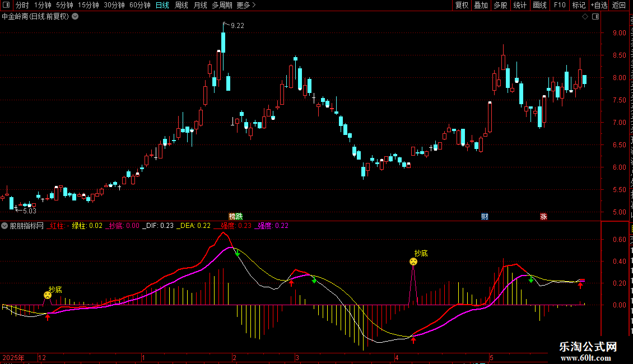633x364 pixels.
Task: Click the 跌 marker on the timeline
Action: (x=239, y=217)
